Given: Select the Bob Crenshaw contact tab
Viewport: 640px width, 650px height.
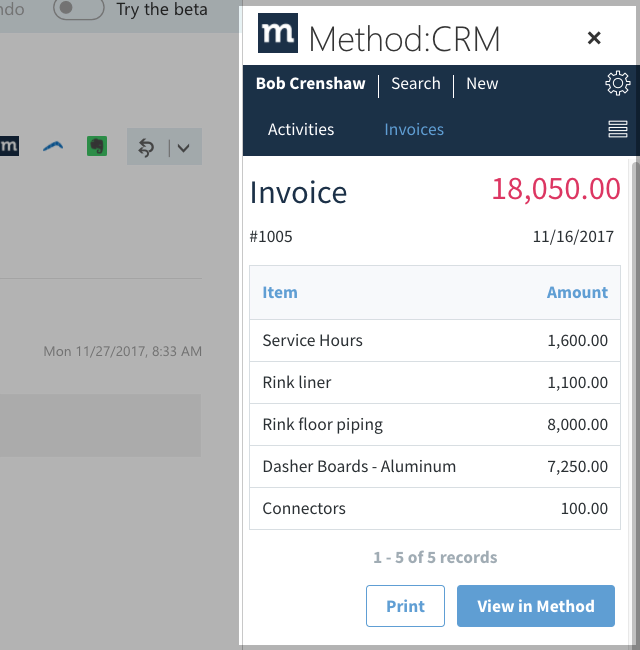Looking at the screenshot, I should [x=310, y=83].
